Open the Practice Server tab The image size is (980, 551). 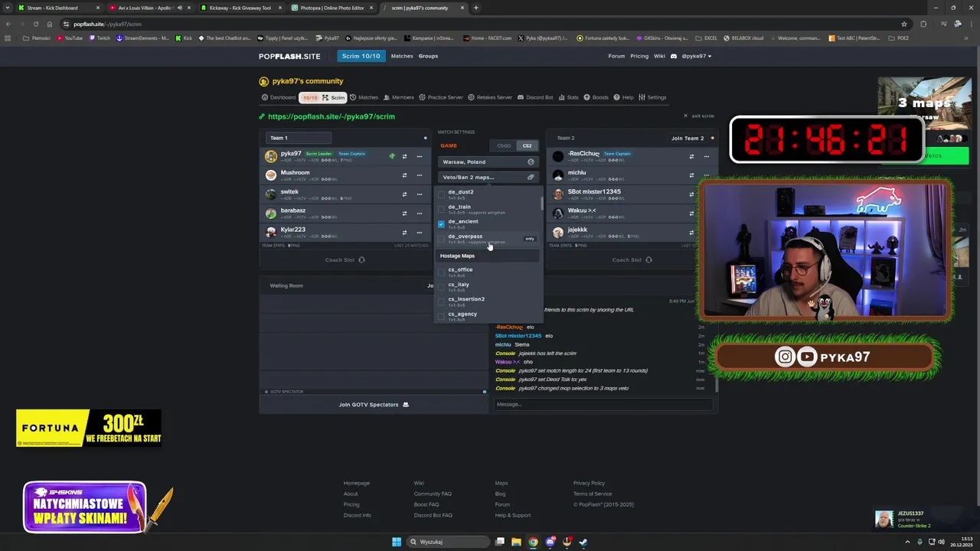(x=441, y=97)
